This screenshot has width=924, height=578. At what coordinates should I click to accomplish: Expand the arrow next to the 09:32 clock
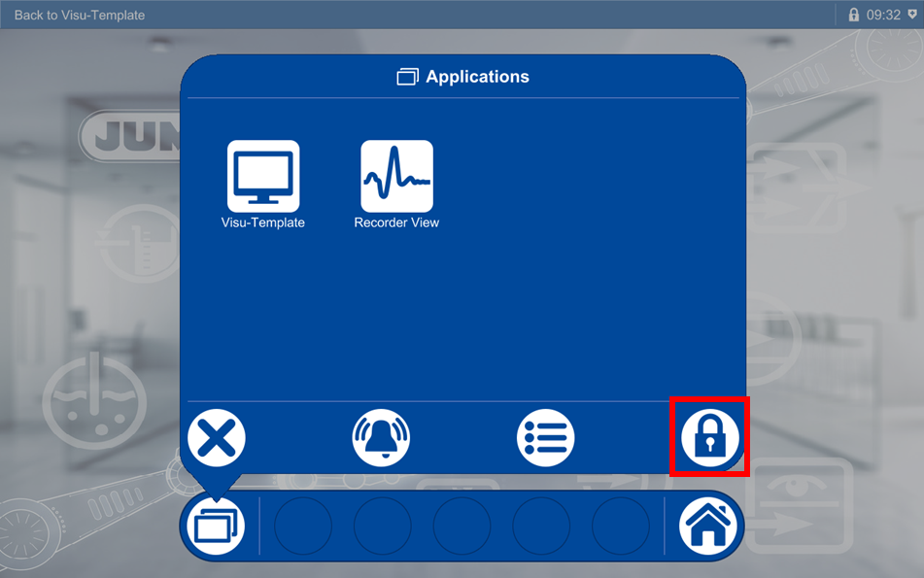click(912, 15)
